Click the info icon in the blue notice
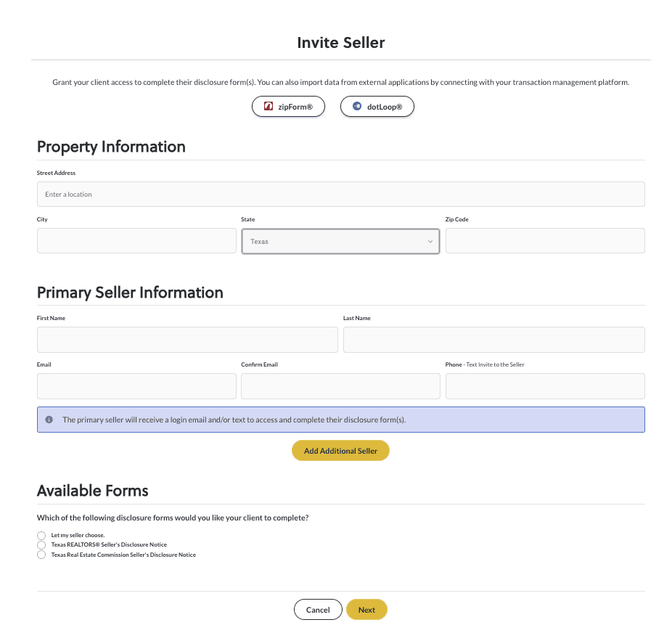This screenshot has height=633, width=672. click(x=49, y=420)
